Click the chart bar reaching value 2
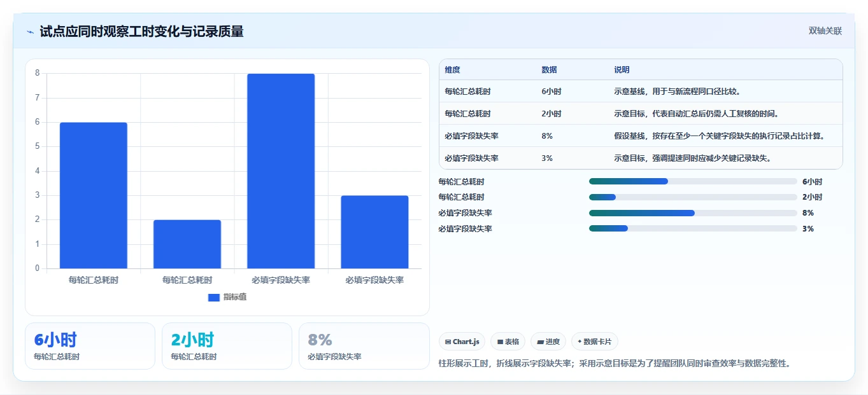 click(187, 244)
